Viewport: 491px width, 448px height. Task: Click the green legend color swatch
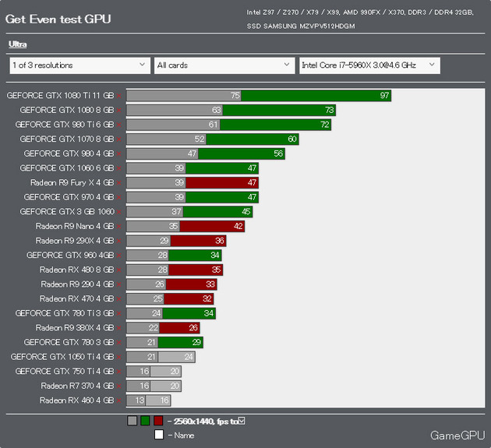(x=145, y=421)
